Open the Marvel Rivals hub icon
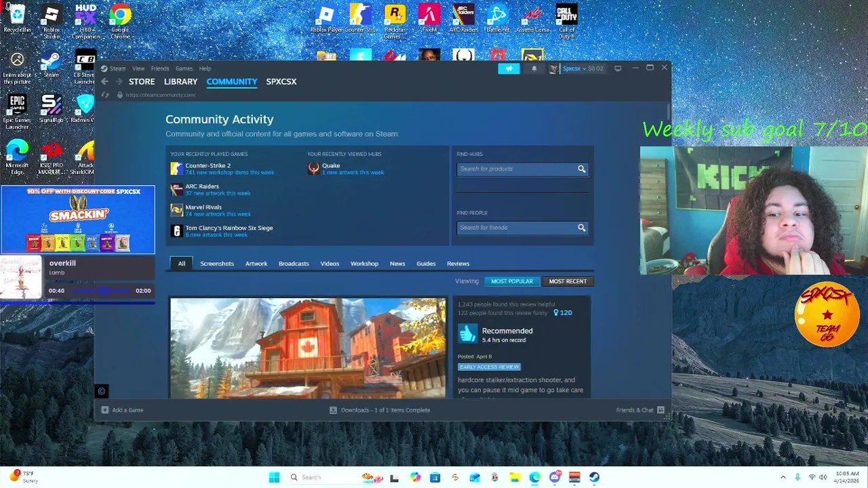 tap(176, 210)
